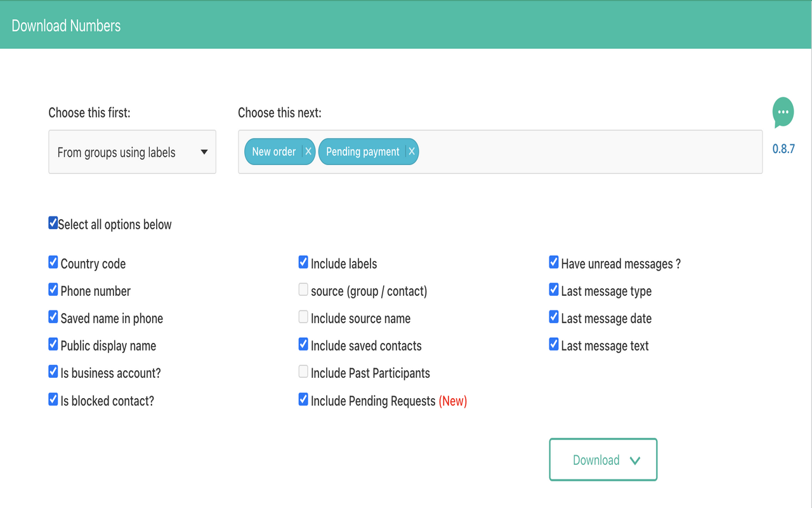This screenshot has height=508, width=812.
Task: Remove the Pending payment label tag
Action: [x=412, y=152]
